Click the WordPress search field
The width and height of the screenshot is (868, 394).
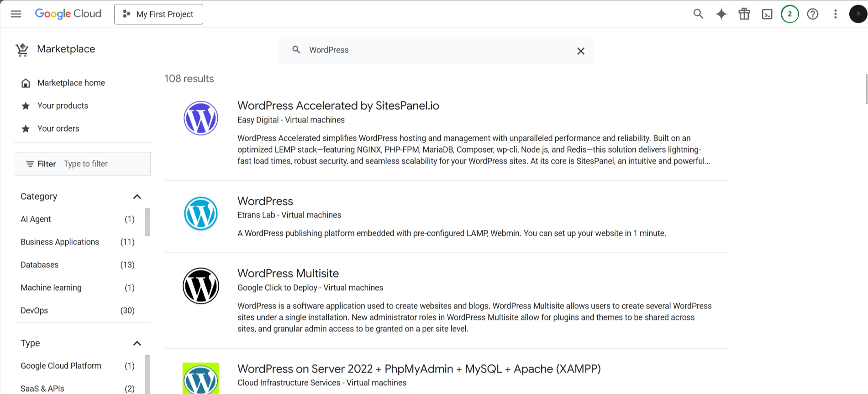[x=436, y=50]
